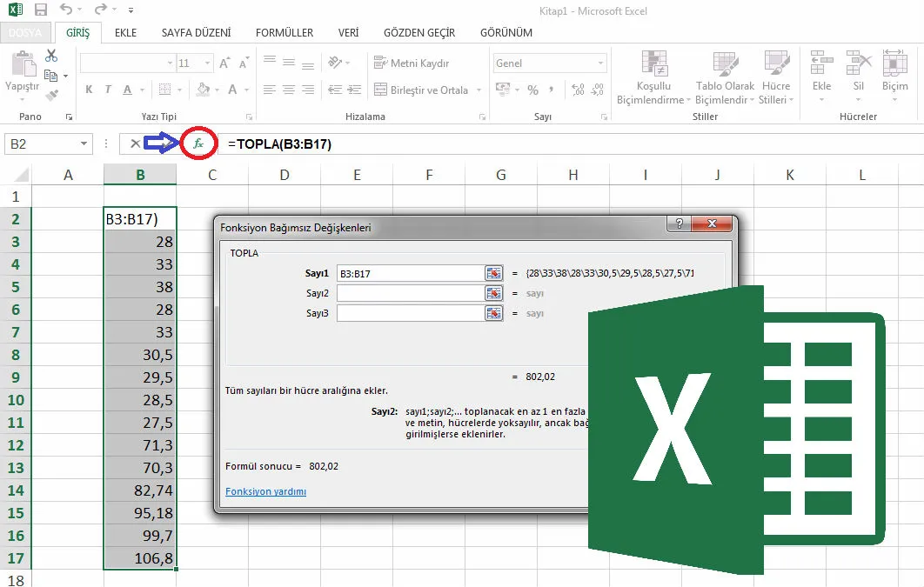Image resolution: width=924 pixels, height=587 pixels.
Task: Toggle italic T formatting button
Action: 108,90
